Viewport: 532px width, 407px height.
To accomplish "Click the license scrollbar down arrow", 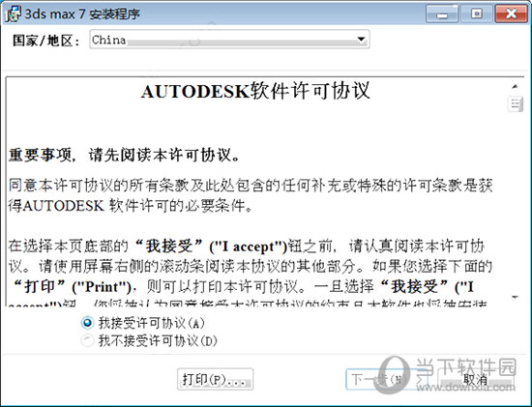I will (515, 297).
